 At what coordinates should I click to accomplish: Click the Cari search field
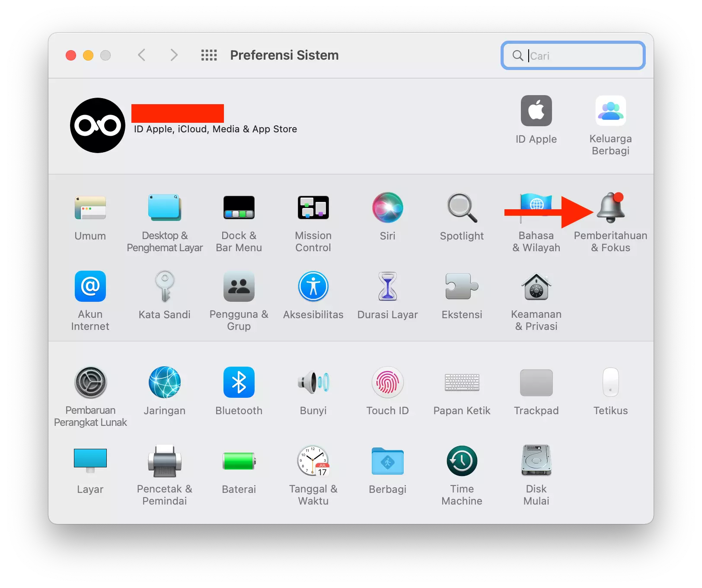click(572, 55)
